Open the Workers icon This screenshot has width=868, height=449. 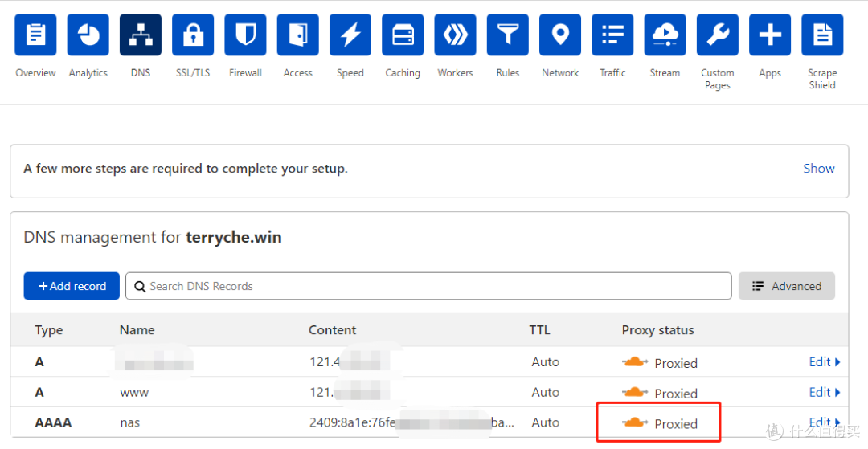[455, 35]
